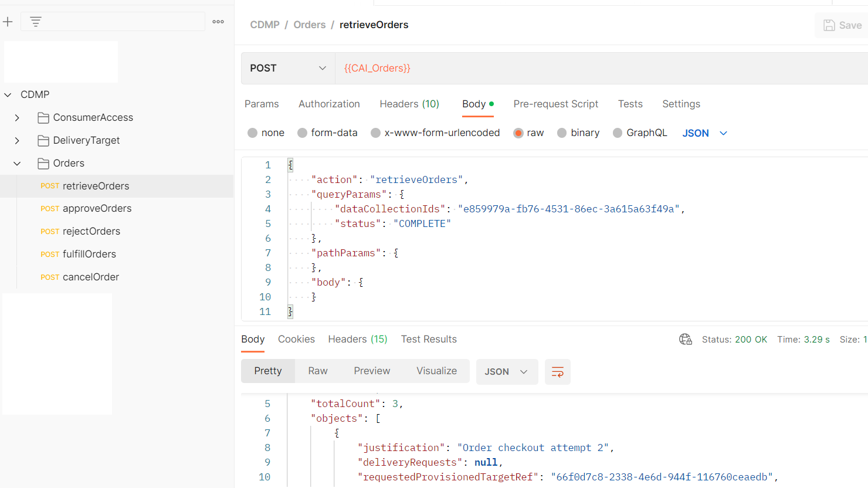Click the DeliveryTarget folder icon

[43, 141]
